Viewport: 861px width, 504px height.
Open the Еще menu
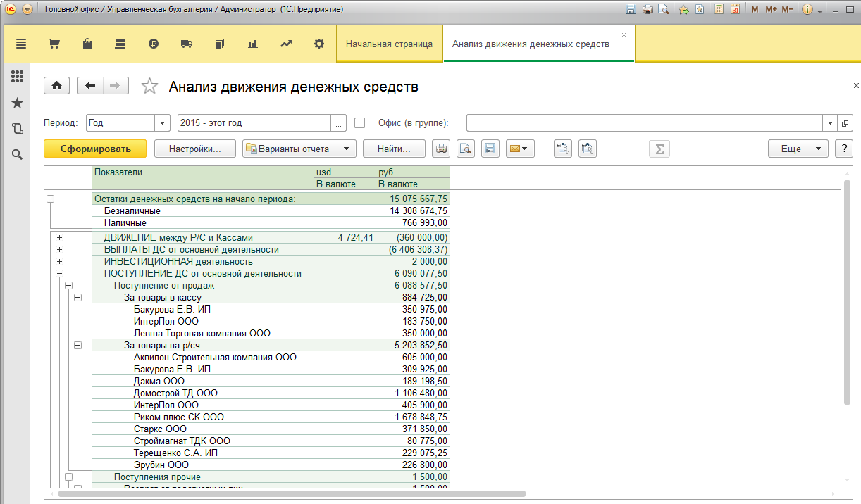point(798,149)
